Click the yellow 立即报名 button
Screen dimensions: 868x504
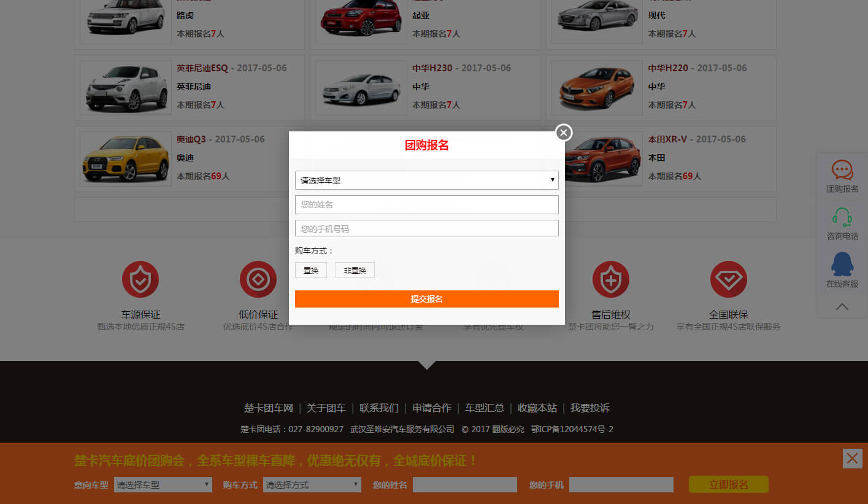click(729, 484)
